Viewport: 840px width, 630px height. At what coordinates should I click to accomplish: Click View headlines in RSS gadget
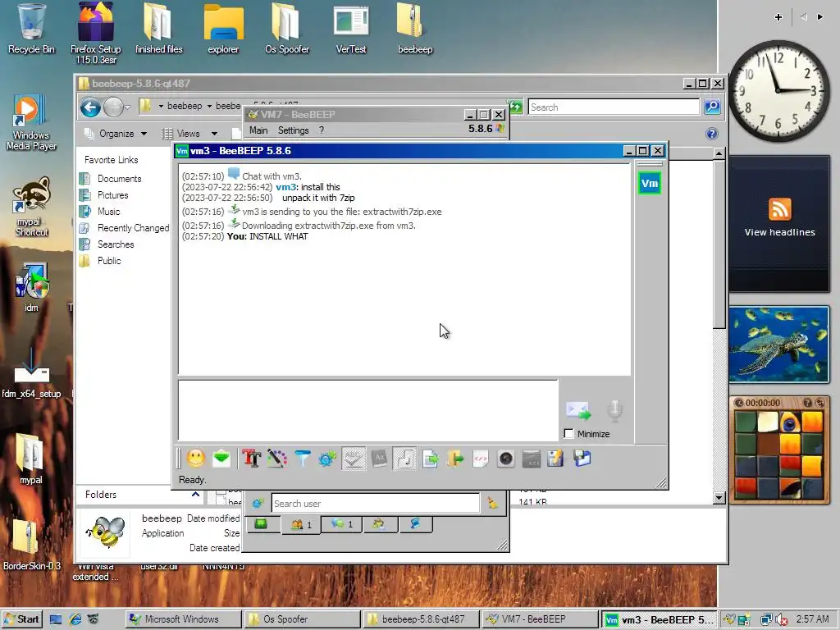779,232
